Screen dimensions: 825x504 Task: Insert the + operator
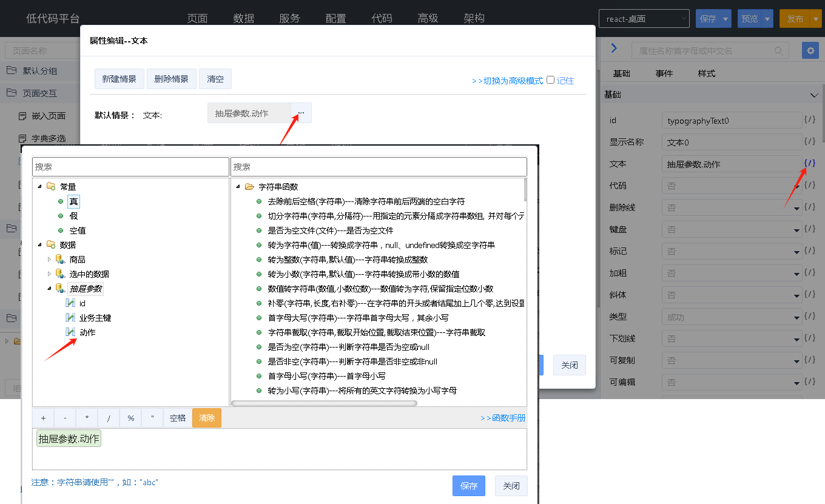click(x=43, y=418)
